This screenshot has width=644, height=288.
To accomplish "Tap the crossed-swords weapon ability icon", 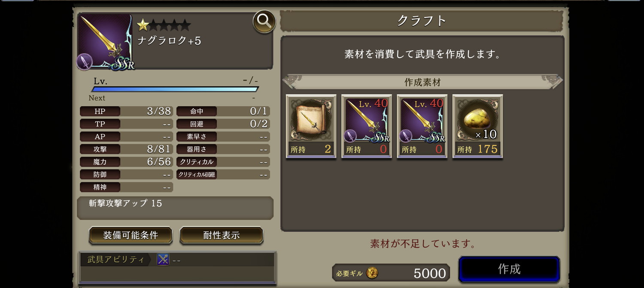I will [x=163, y=259].
